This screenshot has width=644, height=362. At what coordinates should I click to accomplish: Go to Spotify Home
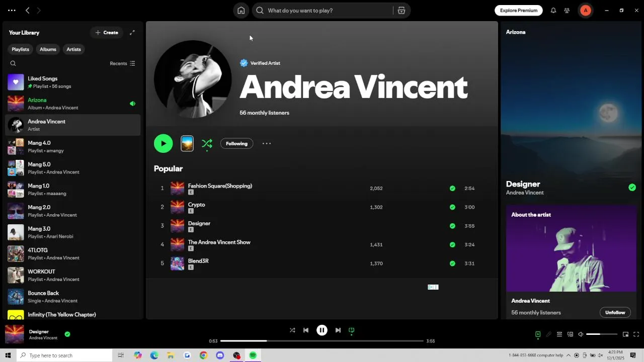click(x=241, y=11)
